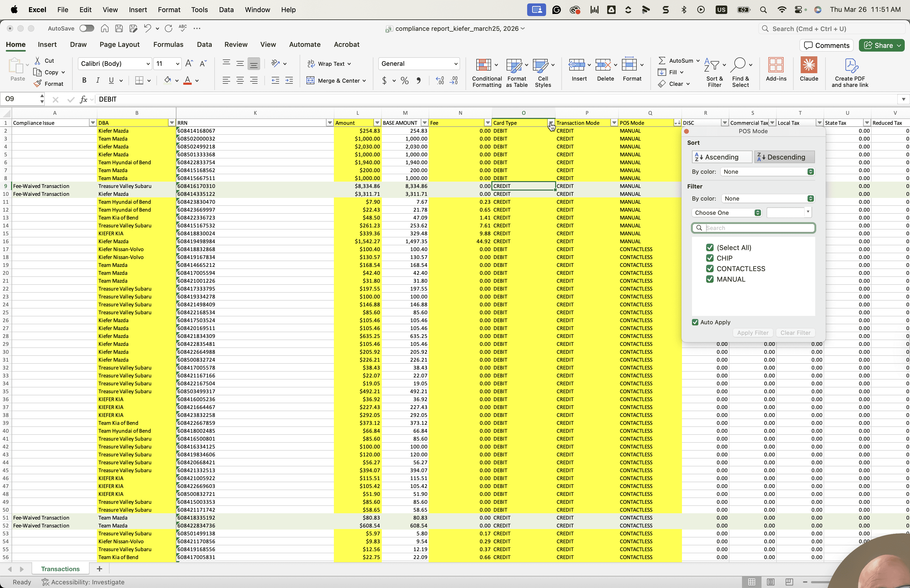Uncheck the MANUAL filter checkbox

(x=710, y=279)
